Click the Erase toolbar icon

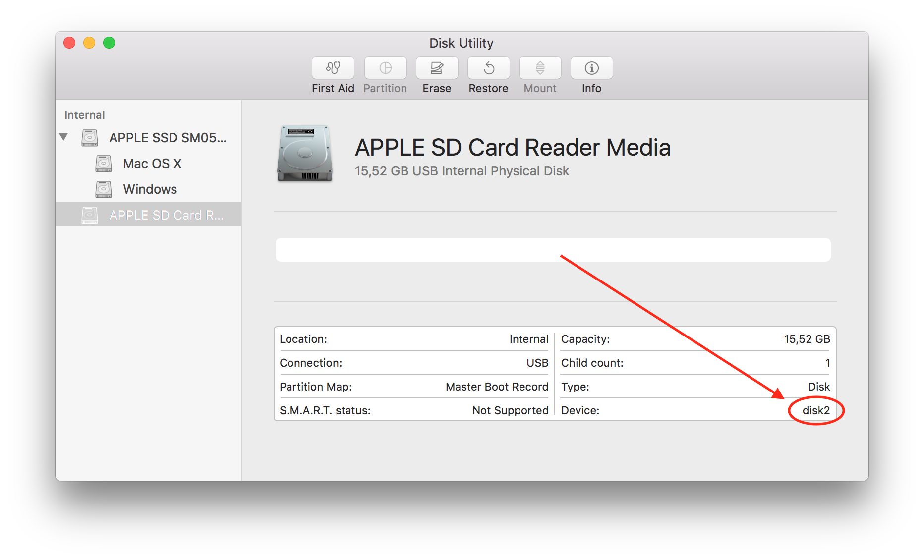pos(437,68)
